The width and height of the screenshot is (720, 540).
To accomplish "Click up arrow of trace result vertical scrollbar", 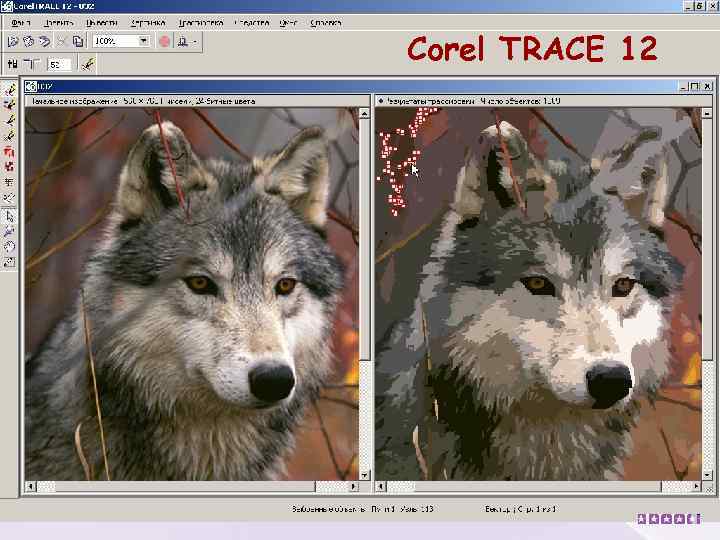I will point(707,113).
